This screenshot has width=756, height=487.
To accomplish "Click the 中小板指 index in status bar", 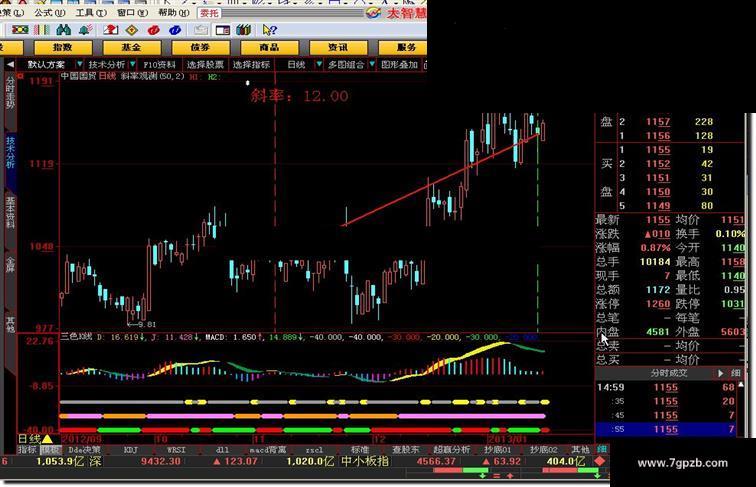I will click(364, 461).
